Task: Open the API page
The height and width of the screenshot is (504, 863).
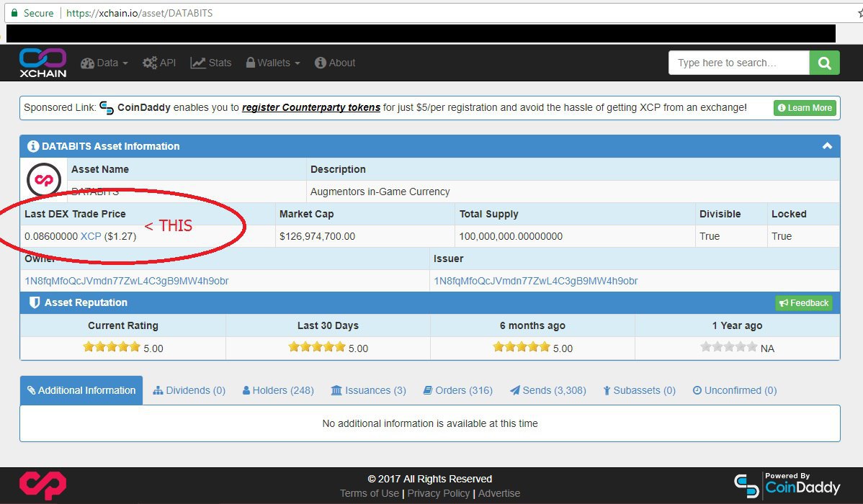Action: 159,63
